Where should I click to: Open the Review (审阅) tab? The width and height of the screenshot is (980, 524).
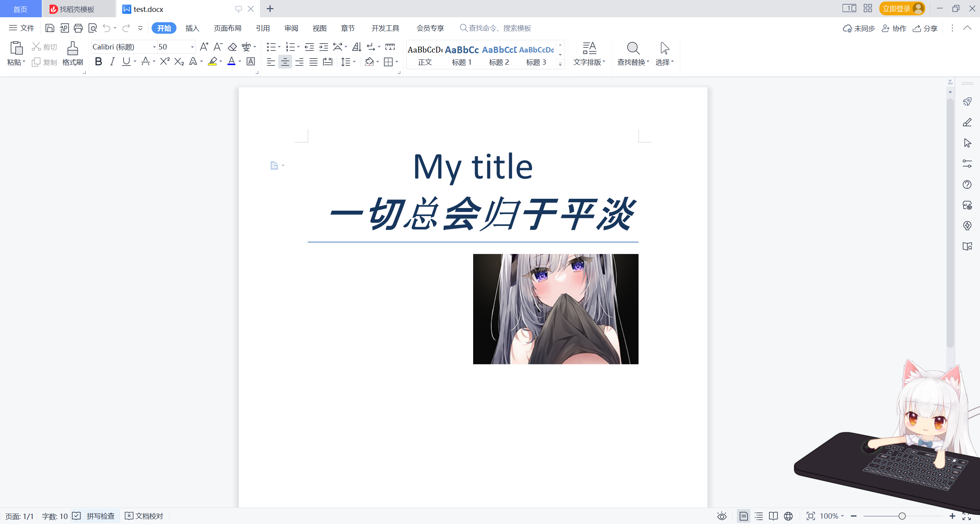tap(291, 28)
